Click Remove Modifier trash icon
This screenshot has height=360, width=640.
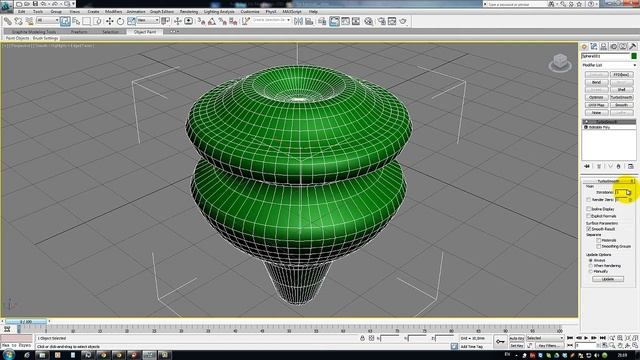pos(618,166)
